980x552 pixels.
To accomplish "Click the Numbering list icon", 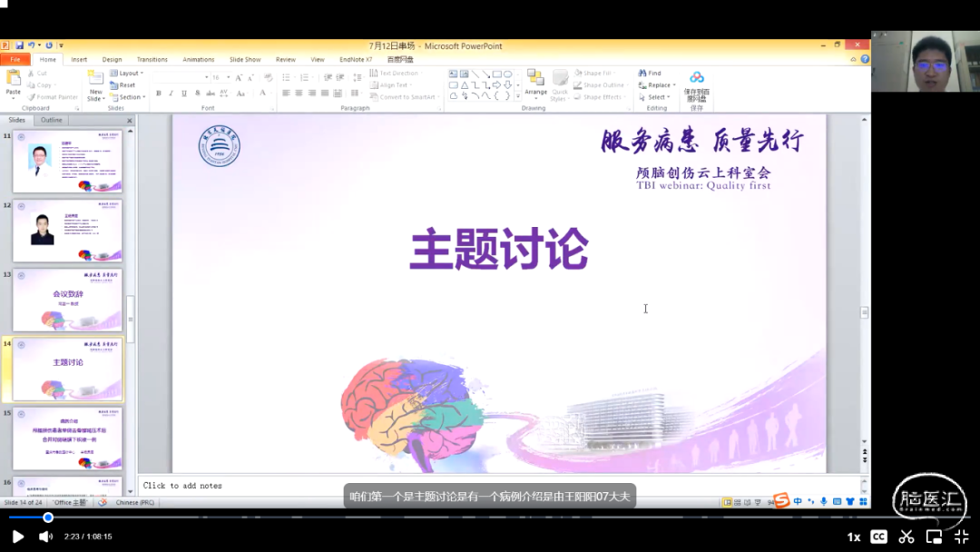I will 305,77.
